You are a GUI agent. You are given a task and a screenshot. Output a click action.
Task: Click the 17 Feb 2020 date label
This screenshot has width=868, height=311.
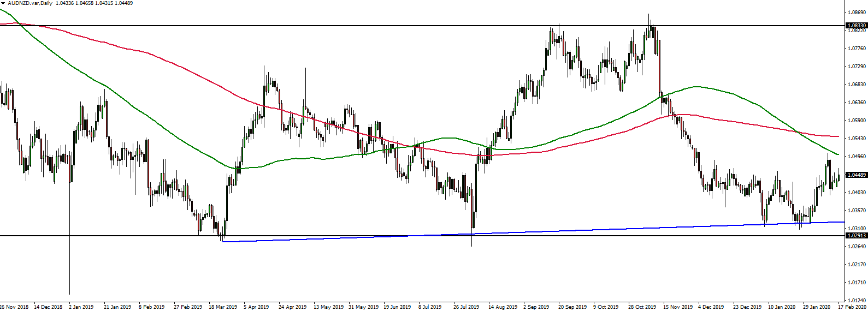852,307
